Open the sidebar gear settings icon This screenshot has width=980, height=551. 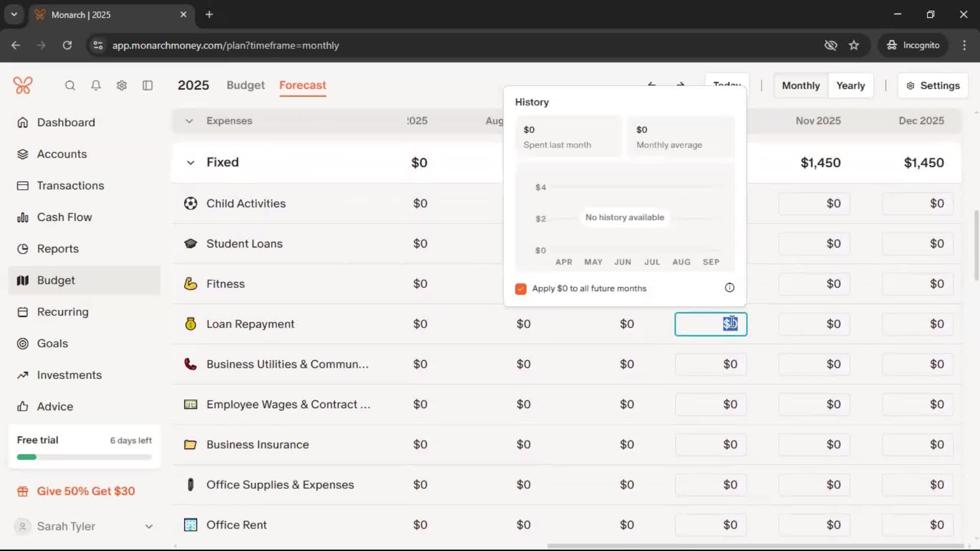tap(121, 86)
